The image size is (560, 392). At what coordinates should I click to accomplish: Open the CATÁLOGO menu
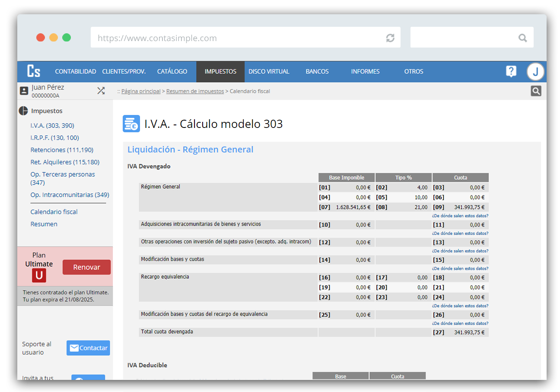[172, 72]
